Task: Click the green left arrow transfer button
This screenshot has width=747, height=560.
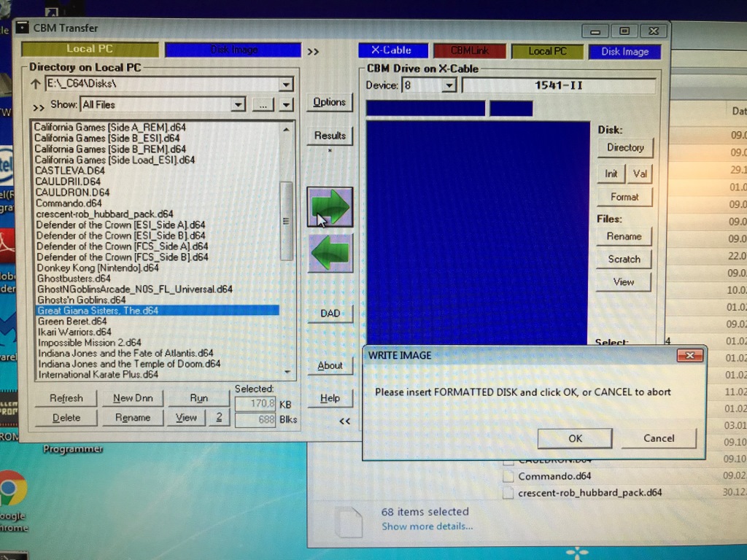Action: point(330,253)
